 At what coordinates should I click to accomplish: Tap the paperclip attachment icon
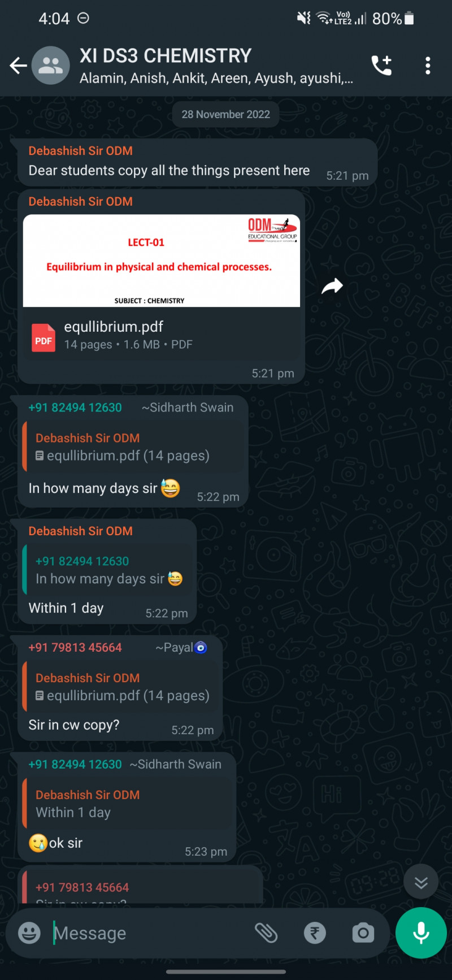[266, 933]
